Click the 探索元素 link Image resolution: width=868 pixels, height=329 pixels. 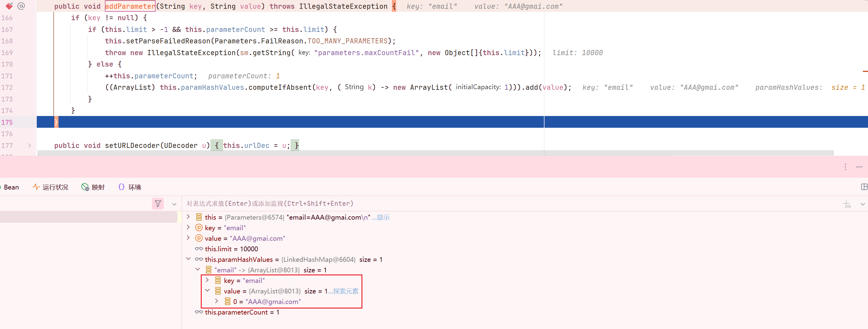click(x=346, y=291)
